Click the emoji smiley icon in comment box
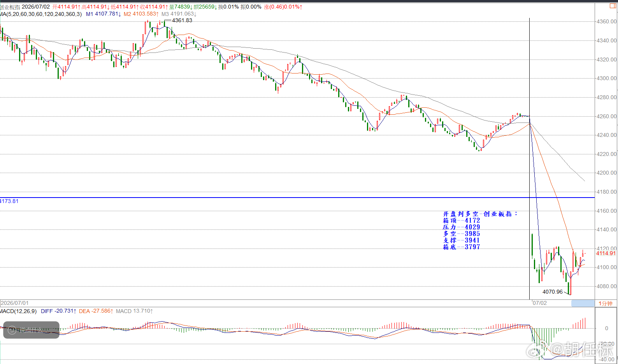The image size is (618, 364). coord(12,330)
